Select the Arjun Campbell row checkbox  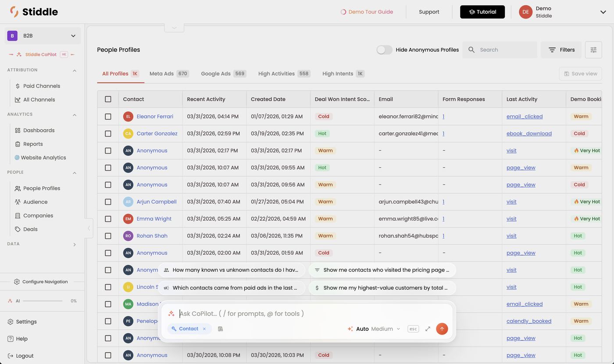pos(108,202)
